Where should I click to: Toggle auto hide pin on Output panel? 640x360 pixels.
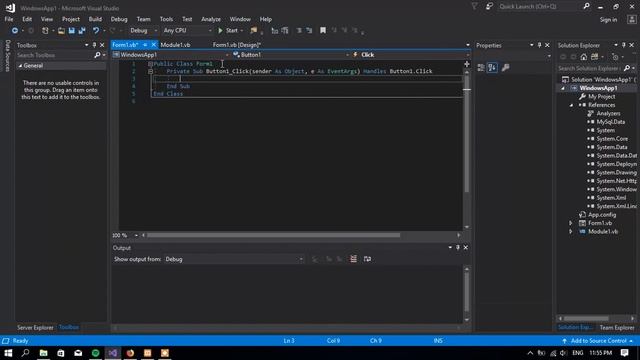pyautogui.click(x=458, y=248)
